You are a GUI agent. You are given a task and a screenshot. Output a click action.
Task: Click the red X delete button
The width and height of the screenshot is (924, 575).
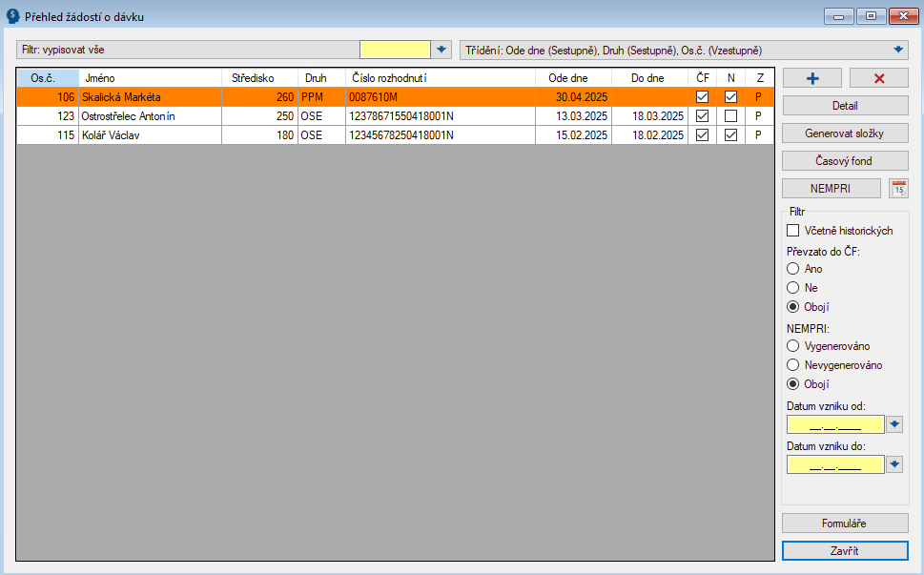point(878,78)
